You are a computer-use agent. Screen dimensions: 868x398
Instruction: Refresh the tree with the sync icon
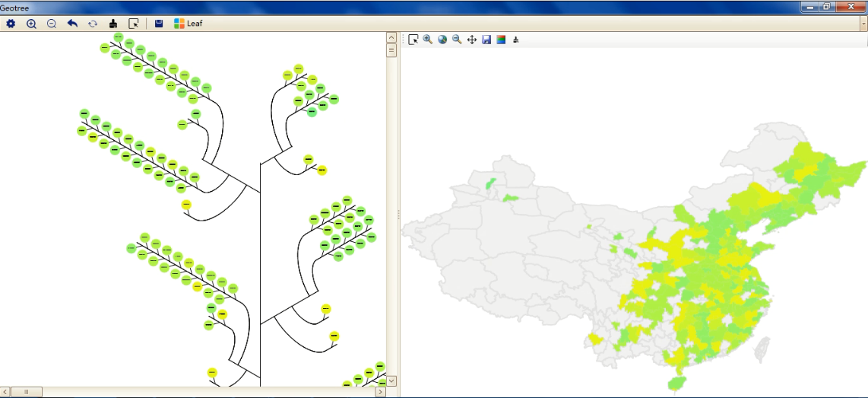(93, 24)
